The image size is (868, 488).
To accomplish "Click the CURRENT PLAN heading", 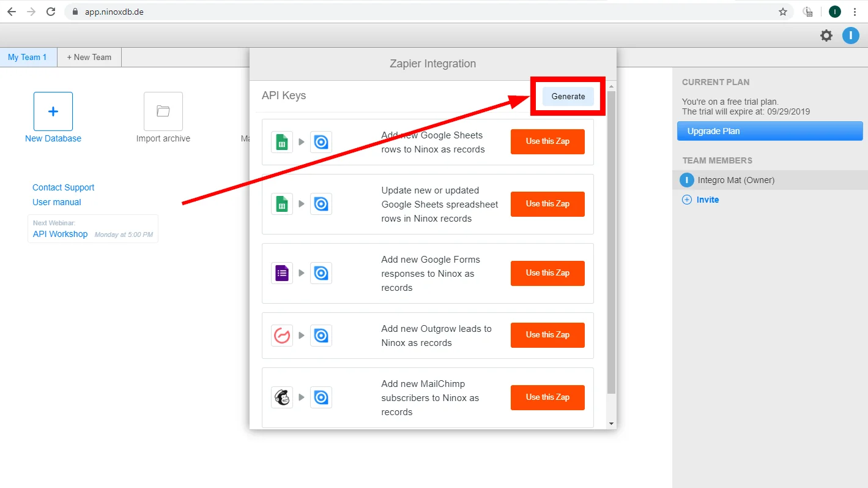I will (x=716, y=82).
